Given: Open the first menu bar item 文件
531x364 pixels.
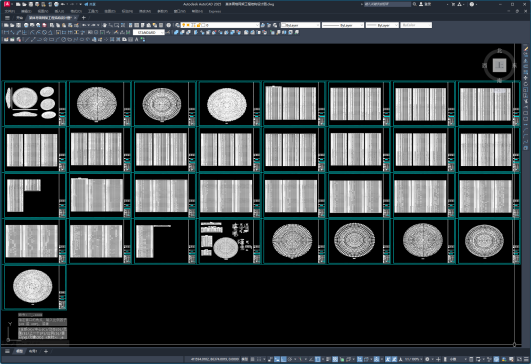Looking at the screenshot, I should coord(9,12).
